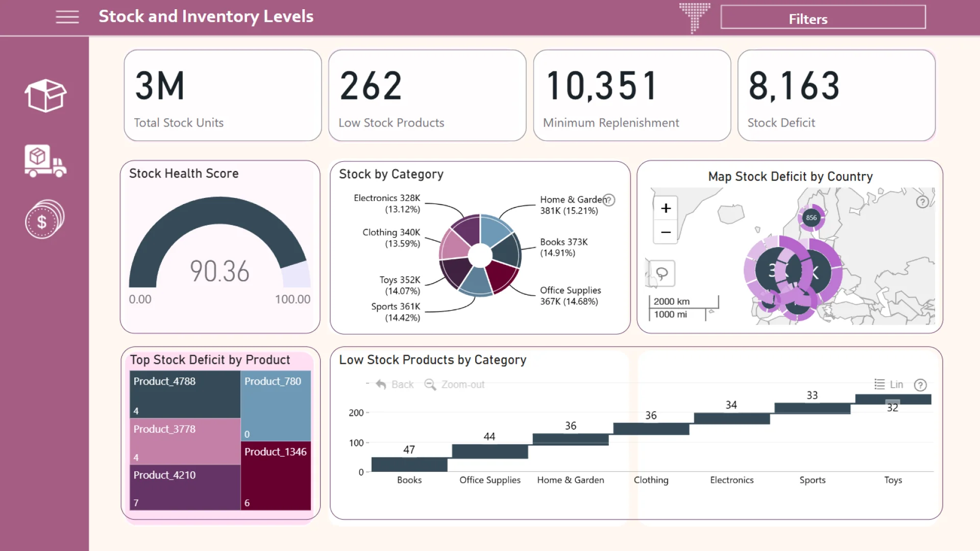Zoom out on the map
Image resolution: width=980 pixels, height=551 pixels.
coord(666,233)
